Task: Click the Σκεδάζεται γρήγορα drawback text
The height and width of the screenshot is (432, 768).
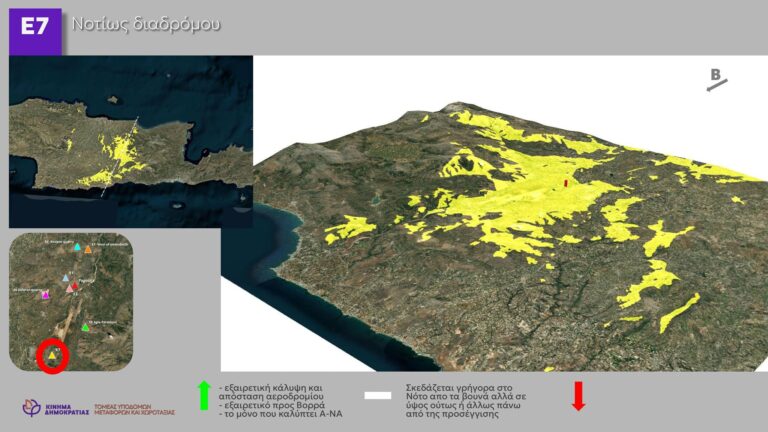Action: (x=468, y=398)
